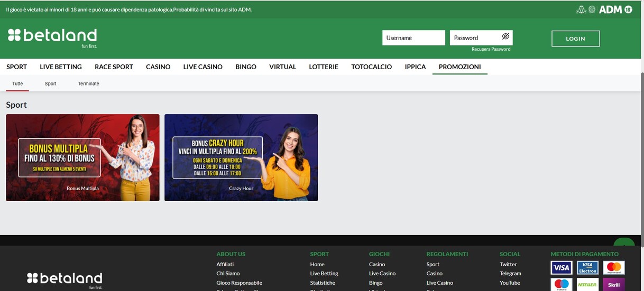Click the YouTube social link
Screen dimensions: 644x291
(x=510, y=283)
